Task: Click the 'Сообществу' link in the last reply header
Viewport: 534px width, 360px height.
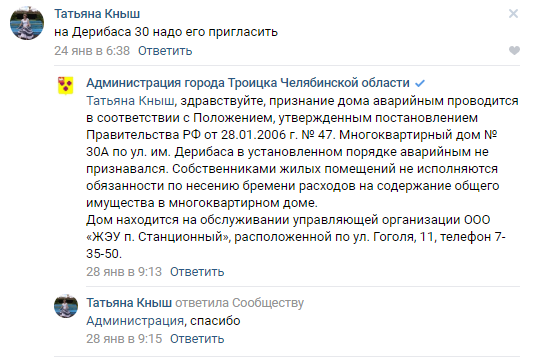Action: point(268,303)
